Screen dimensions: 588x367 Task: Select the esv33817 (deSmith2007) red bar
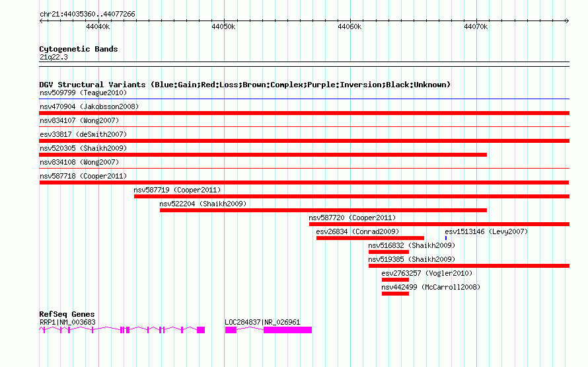click(304, 141)
